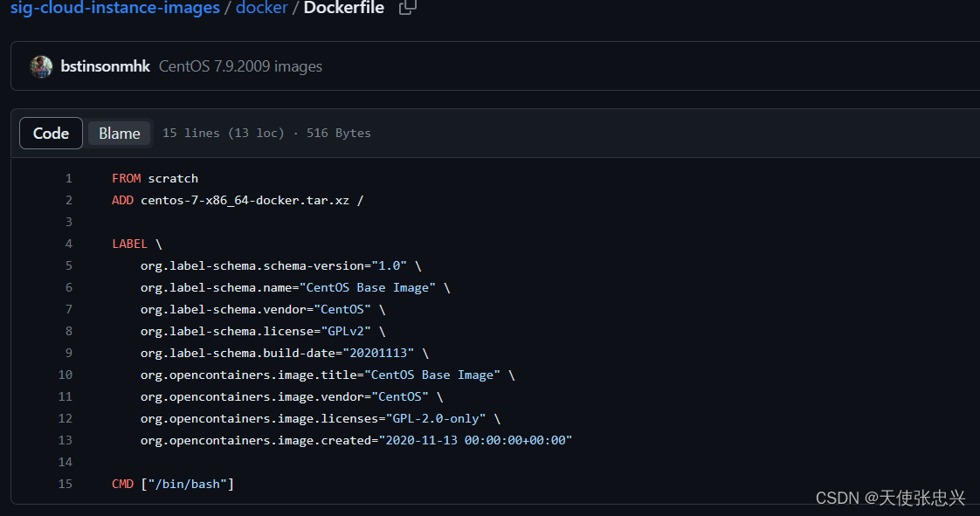Switch to the Blame tab
The height and width of the screenshot is (516, 980).
119,133
